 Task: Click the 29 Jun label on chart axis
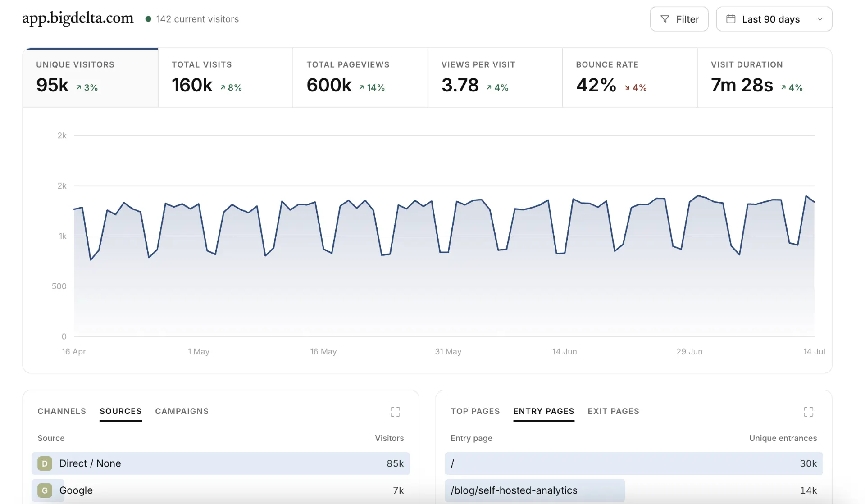pyautogui.click(x=689, y=351)
